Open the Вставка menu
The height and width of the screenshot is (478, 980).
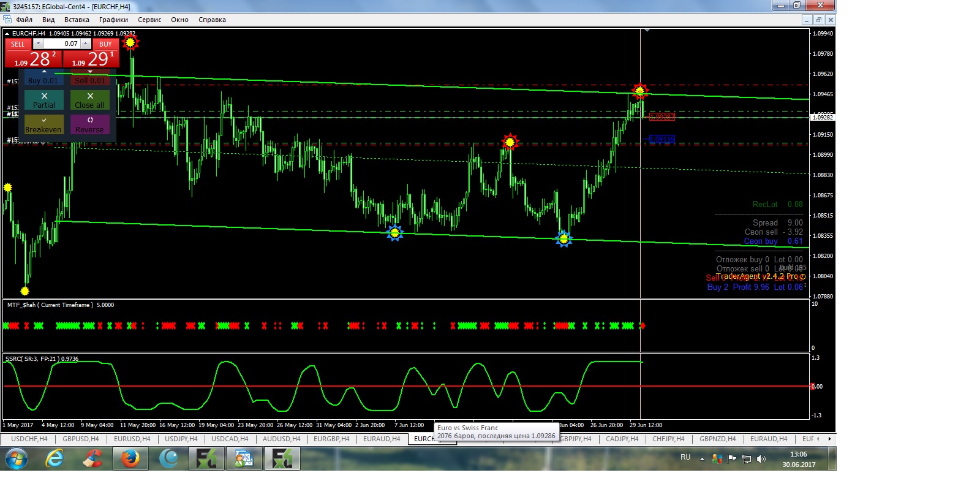[77, 20]
